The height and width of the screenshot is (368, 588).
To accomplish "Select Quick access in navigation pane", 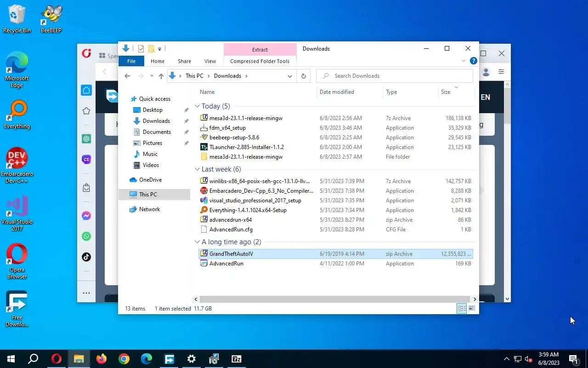I will pos(154,99).
